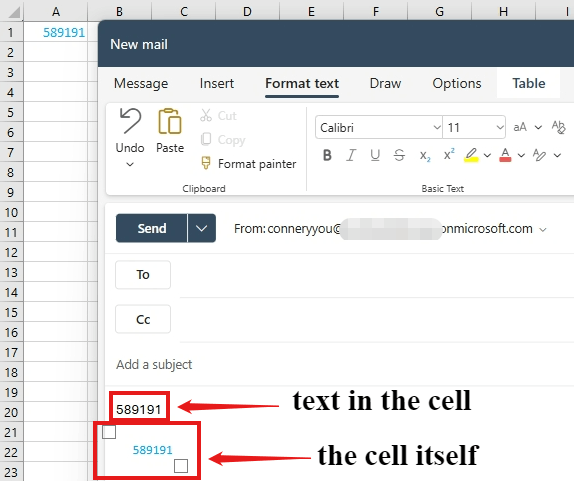Image resolution: width=574 pixels, height=481 pixels.
Task: Open the Table tab
Action: click(x=529, y=83)
